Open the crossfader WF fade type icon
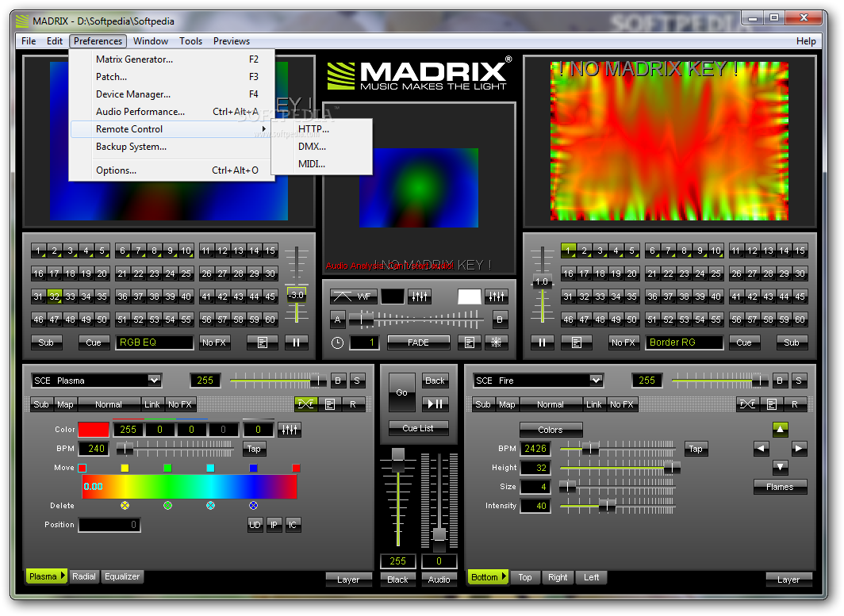 pyautogui.click(x=352, y=297)
